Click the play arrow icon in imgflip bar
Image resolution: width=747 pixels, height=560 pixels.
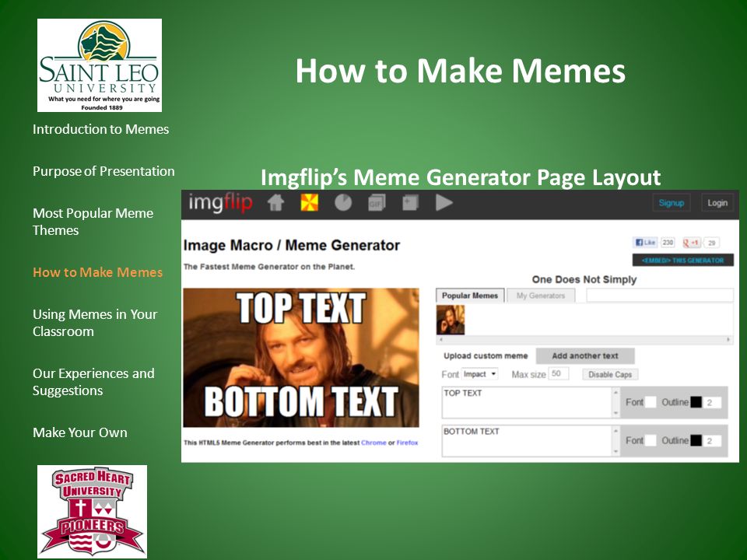click(x=444, y=202)
